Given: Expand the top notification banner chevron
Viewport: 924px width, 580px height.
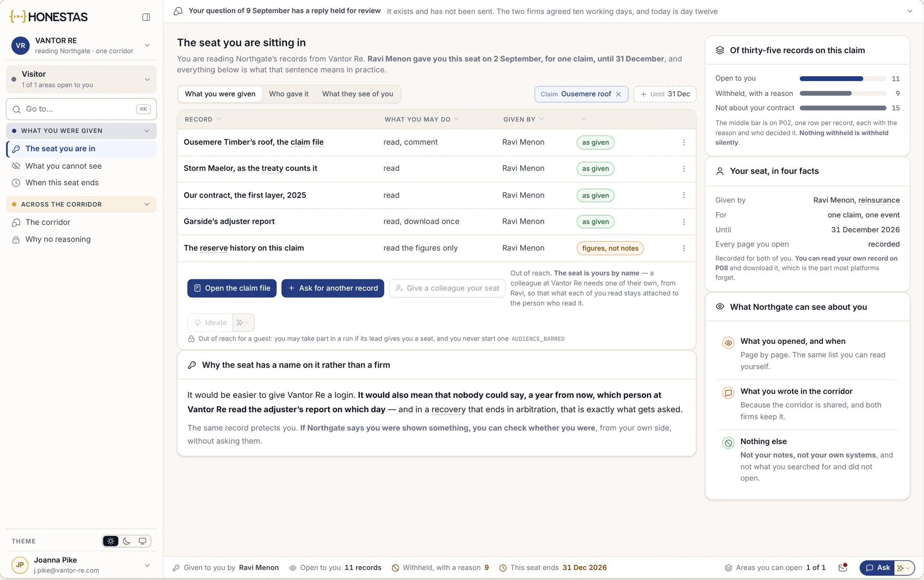Looking at the screenshot, I should coord(910,11).
